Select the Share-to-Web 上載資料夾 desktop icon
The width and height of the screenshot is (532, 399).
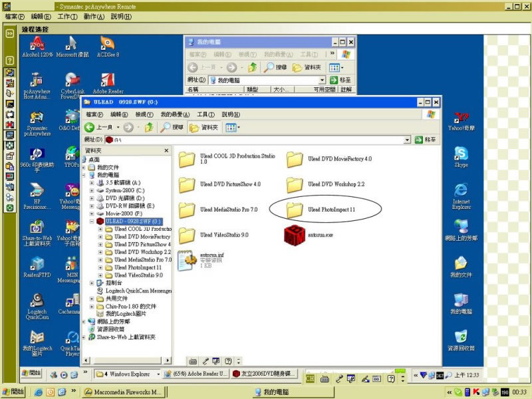(x=37, y=233)
